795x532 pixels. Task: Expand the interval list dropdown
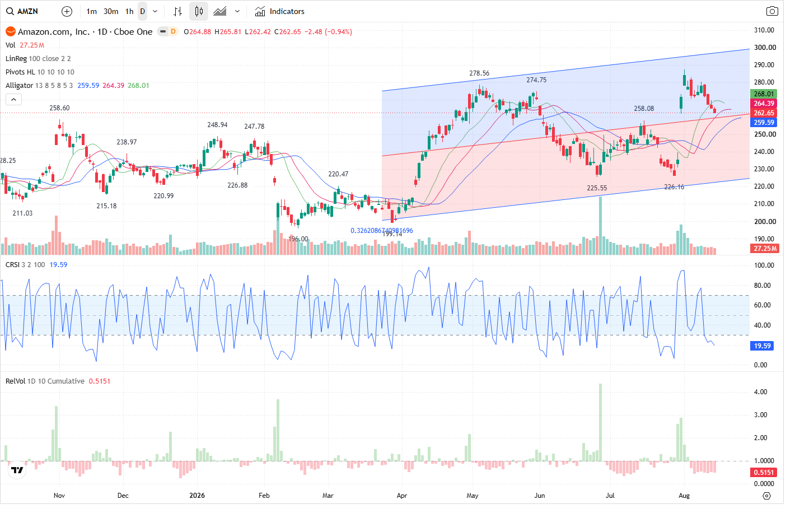155,11
